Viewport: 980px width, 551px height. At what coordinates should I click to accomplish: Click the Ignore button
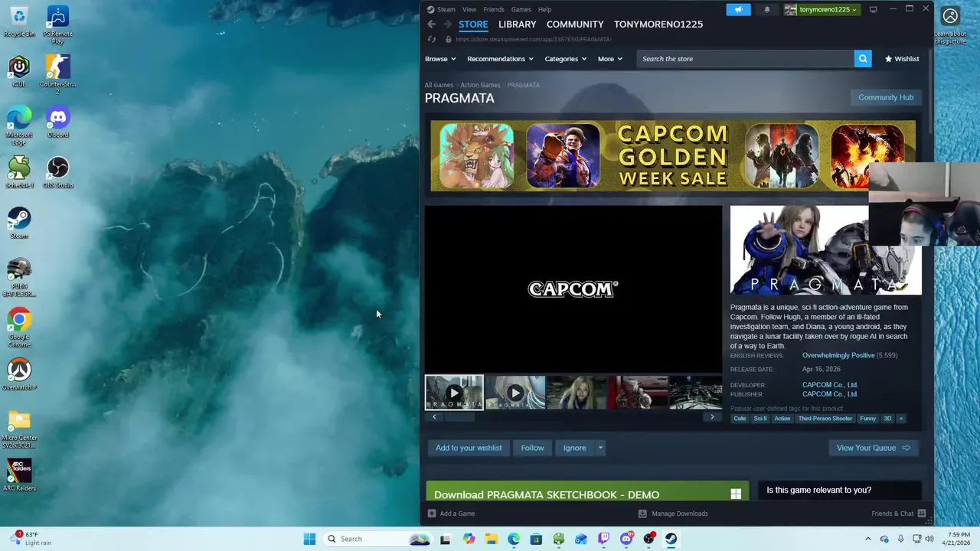point(575,448)
